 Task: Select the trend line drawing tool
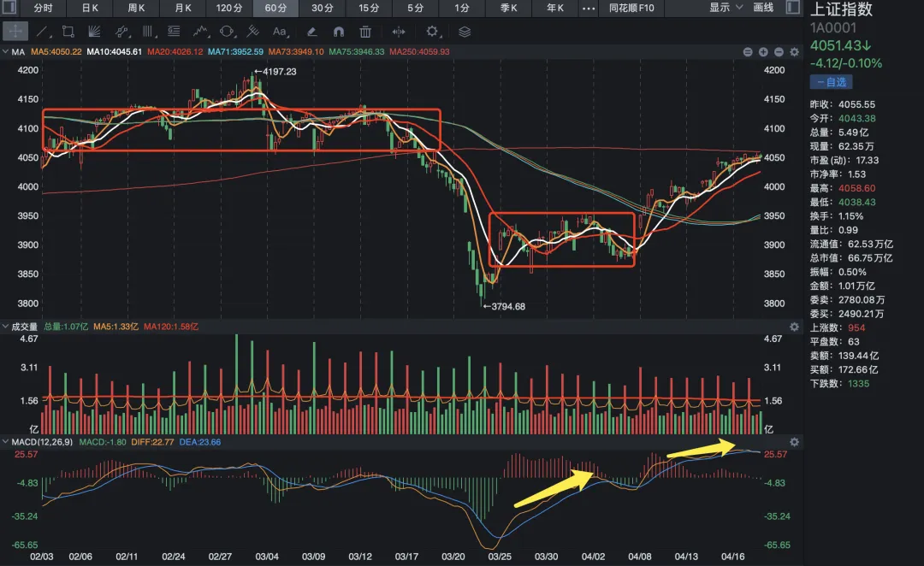click(43, 32)
